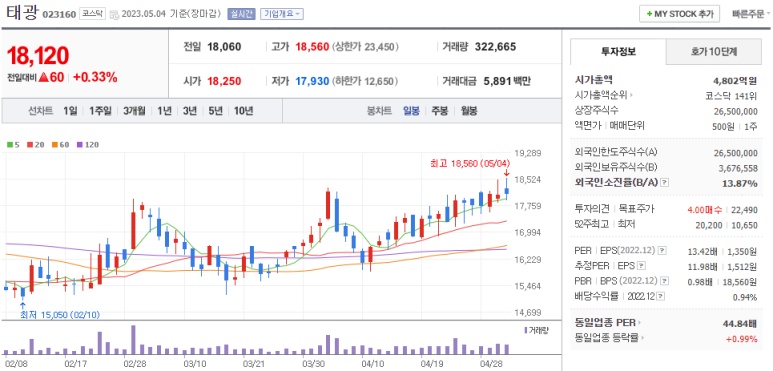Click the 시가총액 value 4,802억원
This screenshot has height=371, width=773.
[735, 80]
